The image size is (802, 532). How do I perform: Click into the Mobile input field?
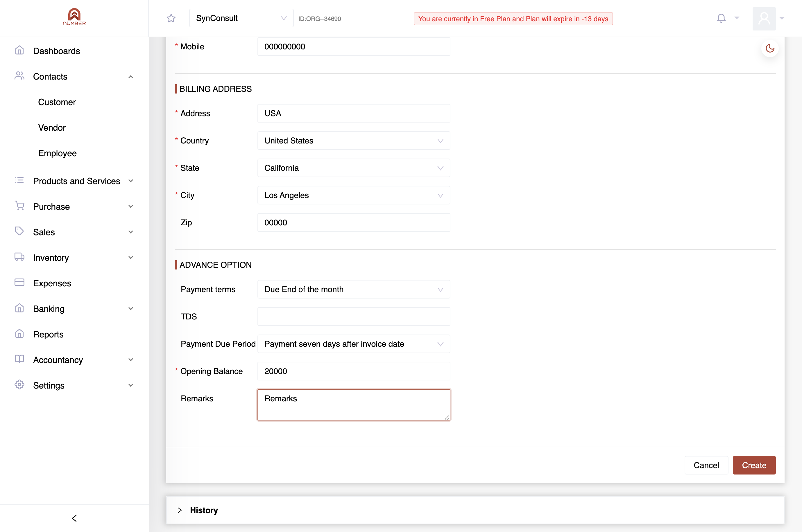coord(354,46)
